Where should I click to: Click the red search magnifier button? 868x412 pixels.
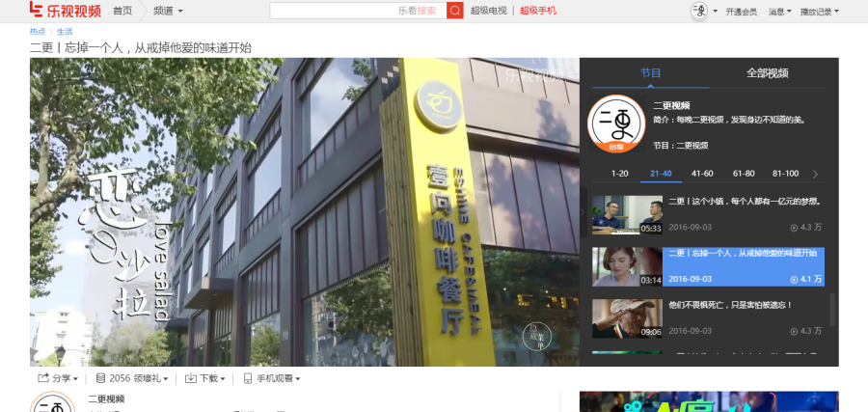tap(455, 11)
